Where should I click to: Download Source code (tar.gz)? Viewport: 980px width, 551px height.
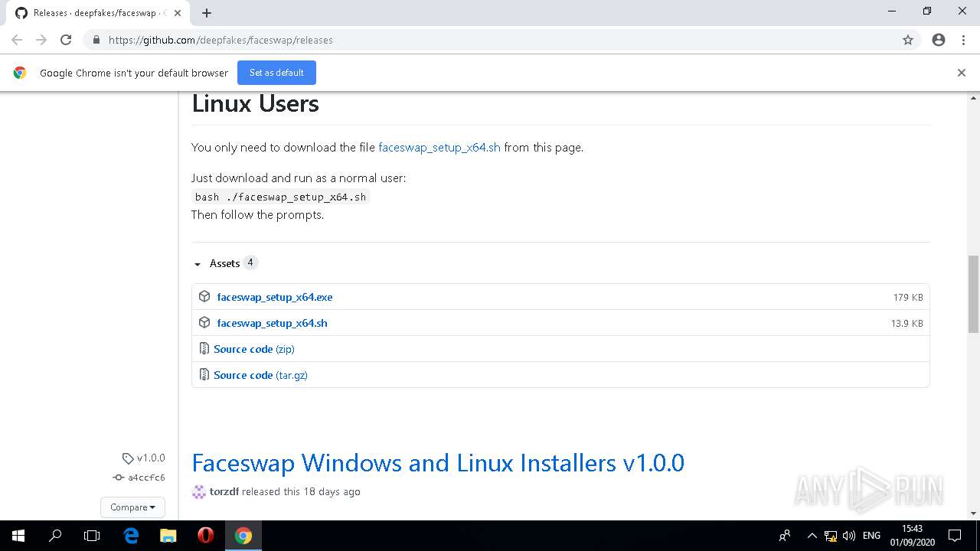pos(260,375)
